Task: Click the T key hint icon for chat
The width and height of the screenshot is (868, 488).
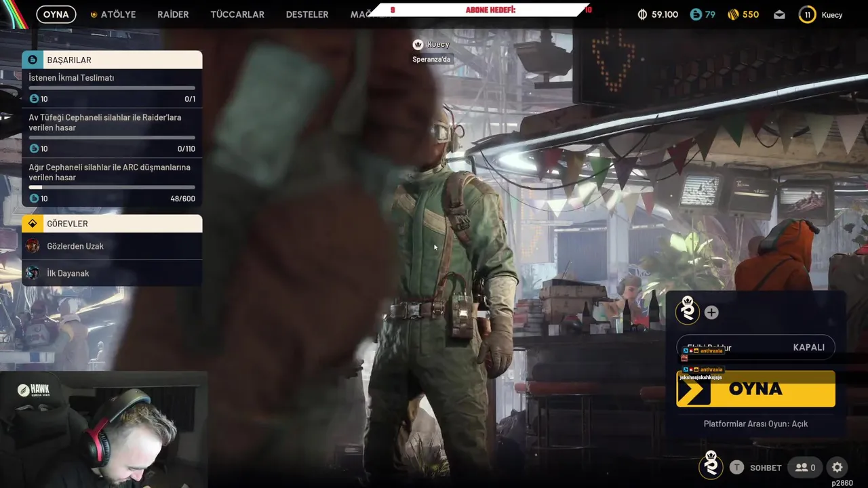Action: coord(736,467)
